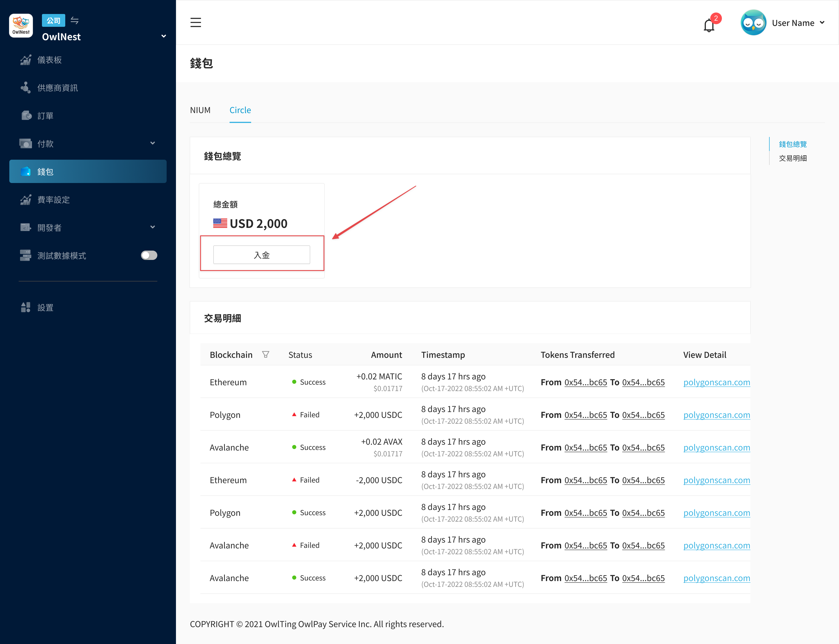
Task: Click the +0.02 AVAX amount
Action: pyautogui.click(x=381, y=441)
